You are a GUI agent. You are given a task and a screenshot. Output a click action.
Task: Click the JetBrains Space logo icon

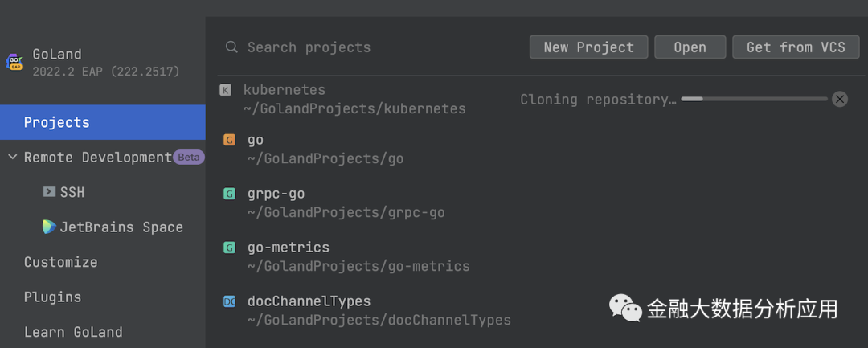pyautogui.click(x=50, y=227)
